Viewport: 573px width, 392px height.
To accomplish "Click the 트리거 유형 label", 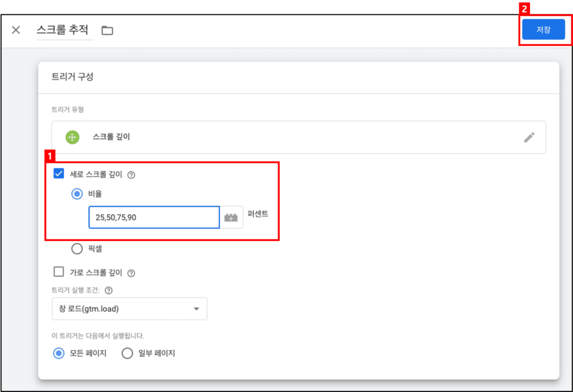I will click(x=68, y=110).
